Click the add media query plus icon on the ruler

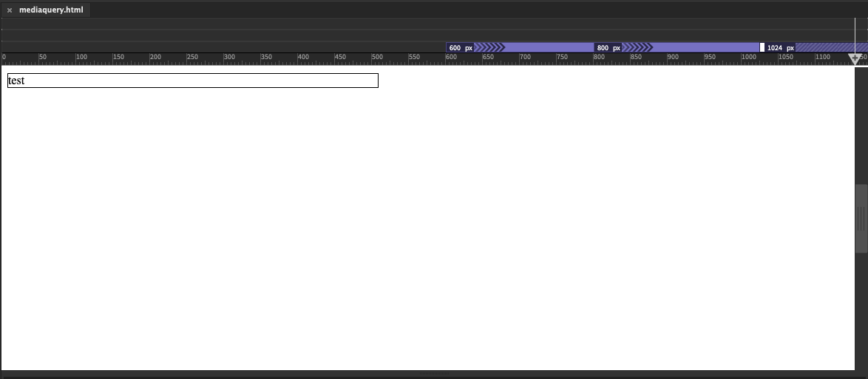[855, 58]
